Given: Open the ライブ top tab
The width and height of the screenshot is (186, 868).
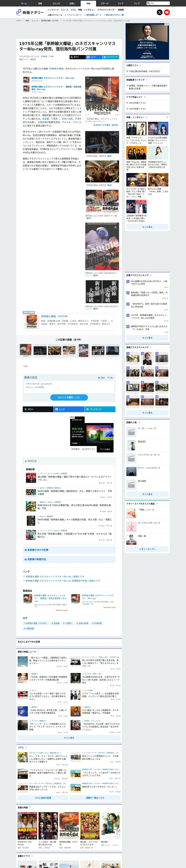Looking at the screenshot, I should [137, 3].
